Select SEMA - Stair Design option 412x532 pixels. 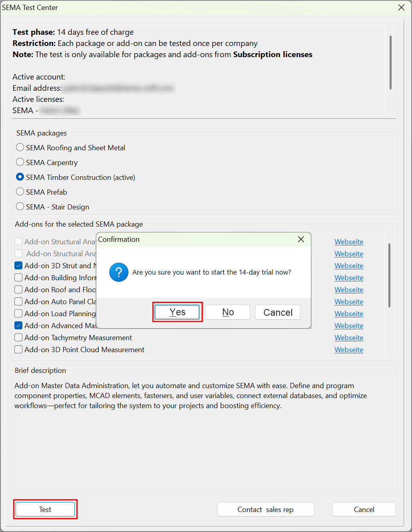[x=20, y=207]
